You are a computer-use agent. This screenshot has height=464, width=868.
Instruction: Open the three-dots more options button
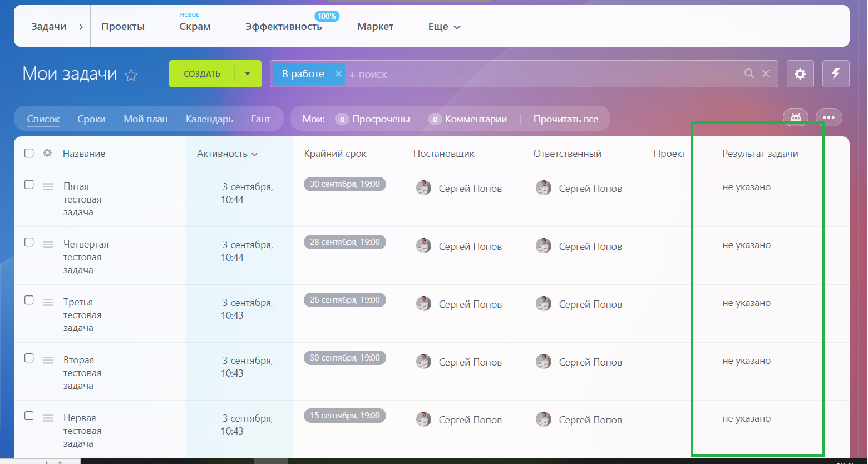828,117
